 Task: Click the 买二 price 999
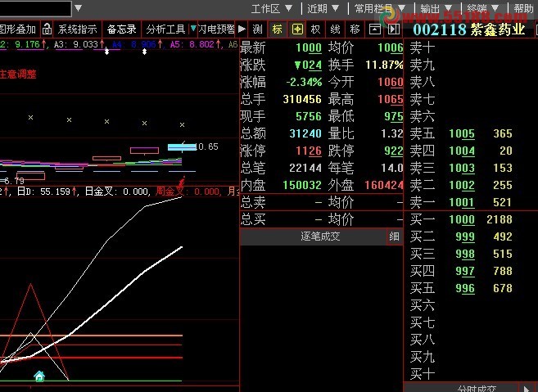465,237
